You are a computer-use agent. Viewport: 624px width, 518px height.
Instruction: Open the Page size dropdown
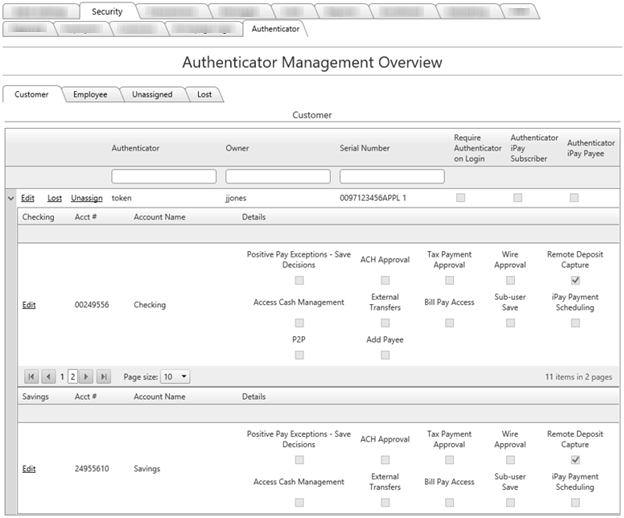coord(175,376)
